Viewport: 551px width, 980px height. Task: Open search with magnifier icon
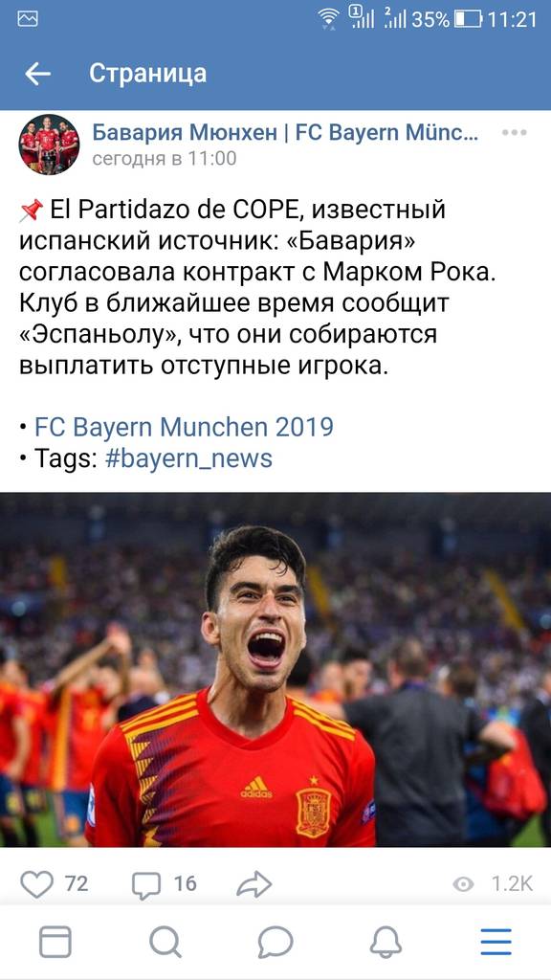[x=165, y=942]
